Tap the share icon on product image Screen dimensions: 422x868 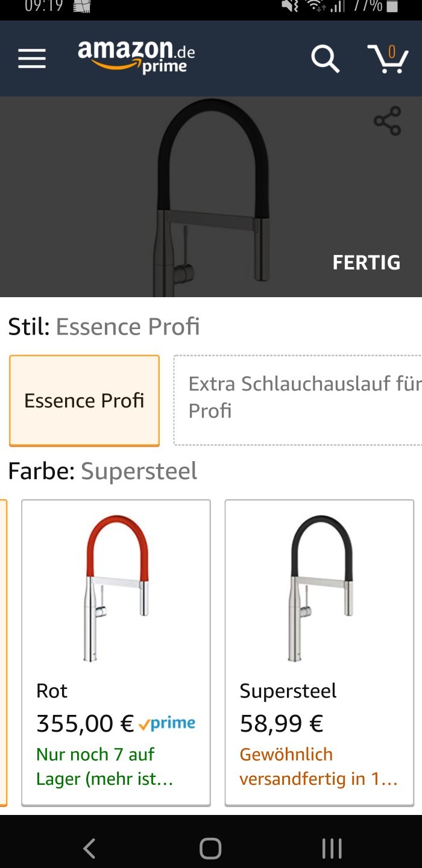click(x=387, y=121)
